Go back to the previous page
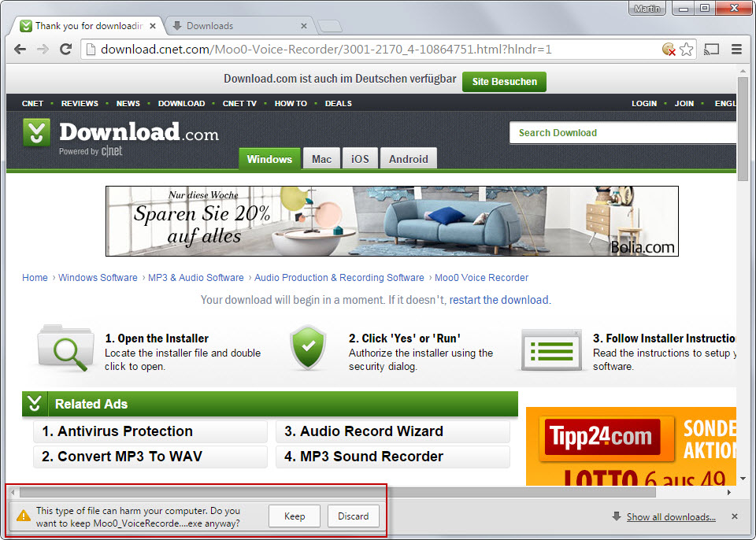This screenshot has width=756, height=540. 20,49
